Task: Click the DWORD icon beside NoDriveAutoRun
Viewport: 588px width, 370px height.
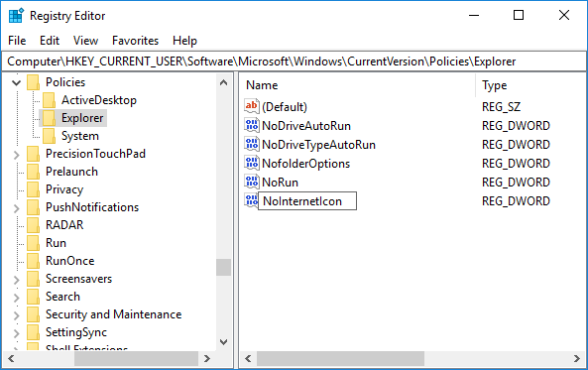Action: (x=252, y=125)
